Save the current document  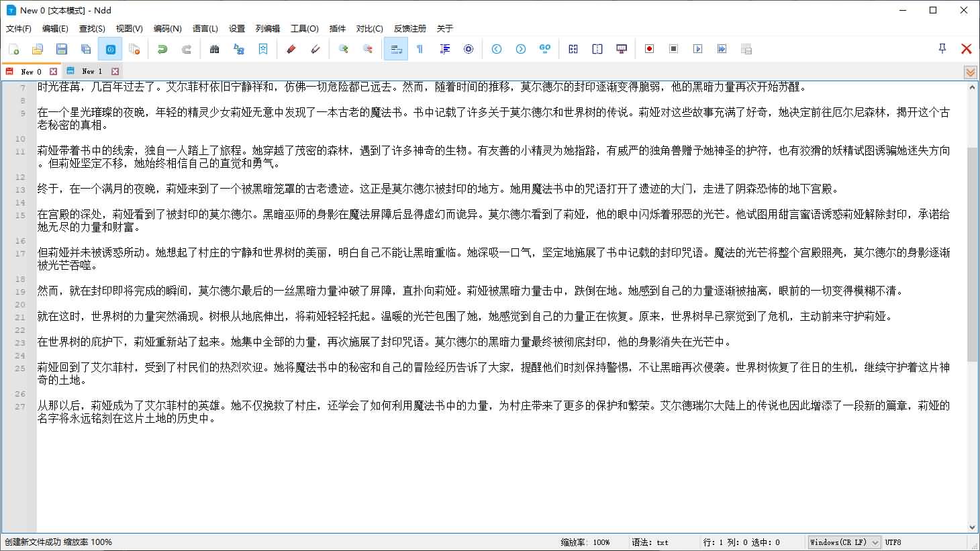[x=61, y=48]
